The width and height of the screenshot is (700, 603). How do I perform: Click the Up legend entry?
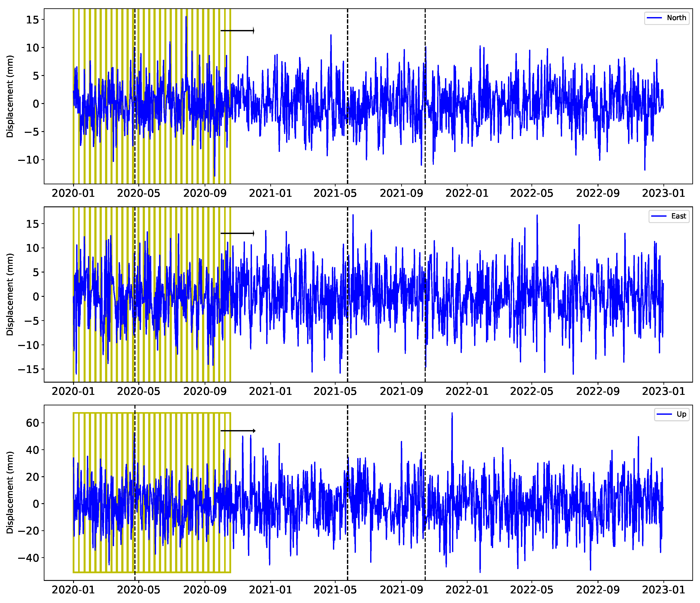point(672,414)
